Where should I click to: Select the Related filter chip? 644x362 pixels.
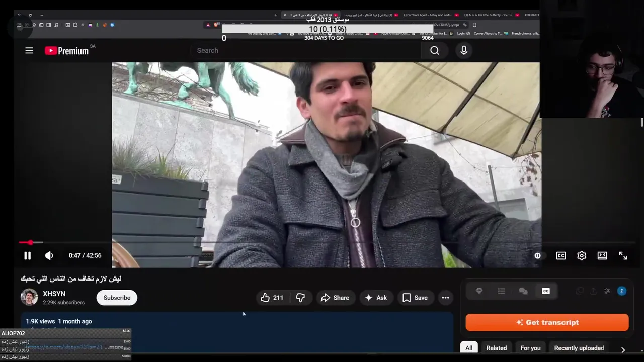497,348
